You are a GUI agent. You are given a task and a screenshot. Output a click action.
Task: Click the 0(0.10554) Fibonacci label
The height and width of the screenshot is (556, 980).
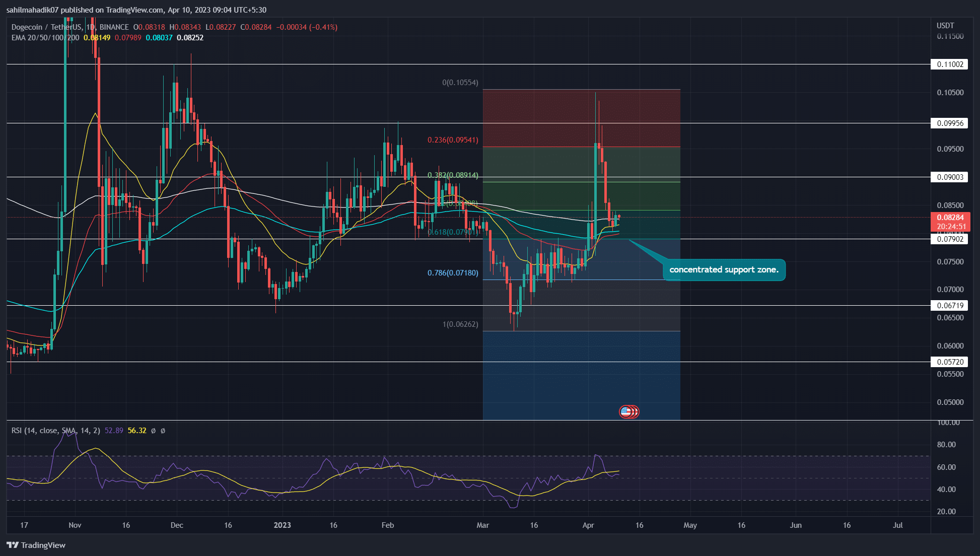tap(460, 83)
